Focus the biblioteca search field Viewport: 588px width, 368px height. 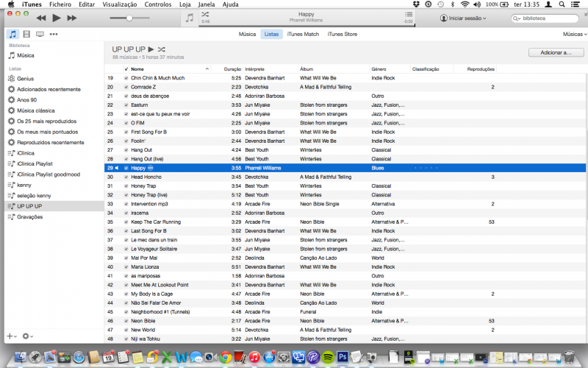click(545, 18)
